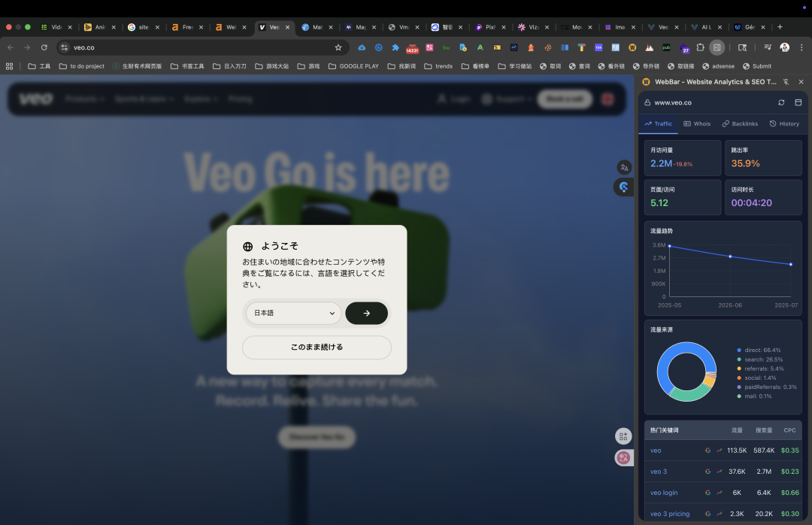Click the Submit bookmark

point(757,66)
